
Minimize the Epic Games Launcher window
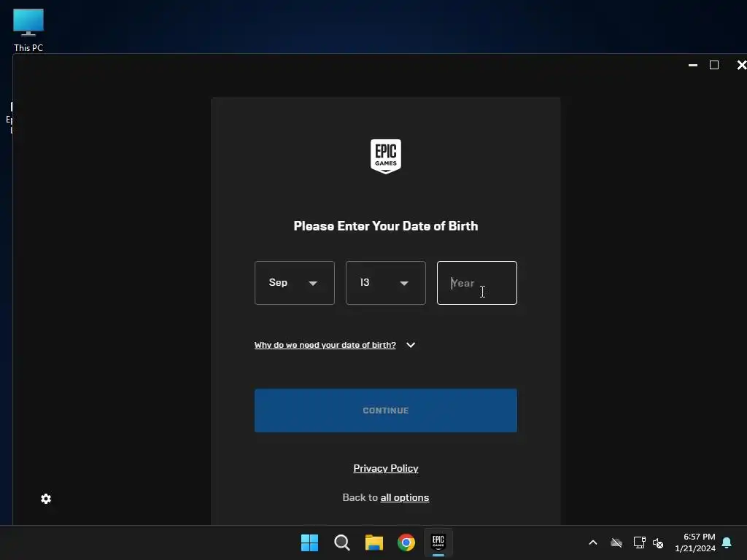tap(693, 65)
